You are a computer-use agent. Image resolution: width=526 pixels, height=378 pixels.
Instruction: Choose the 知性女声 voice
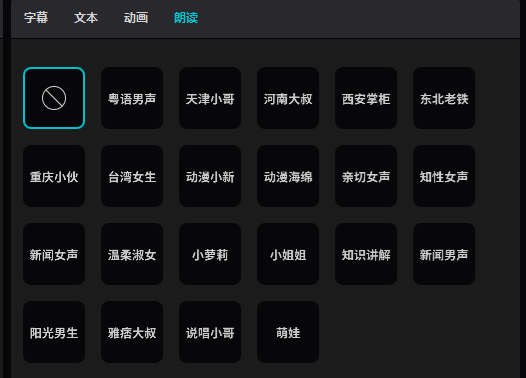tap(444, 176)
